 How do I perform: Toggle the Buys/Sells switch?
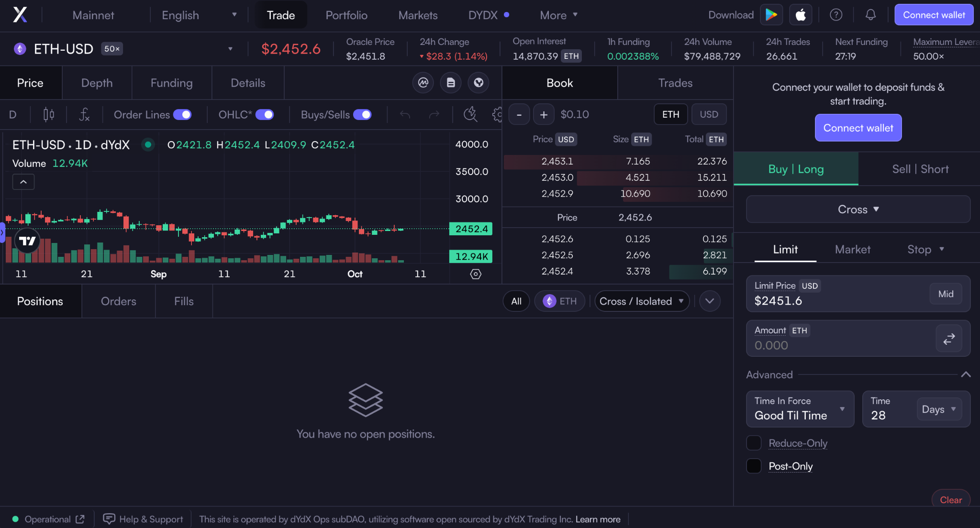coord(362,115)
